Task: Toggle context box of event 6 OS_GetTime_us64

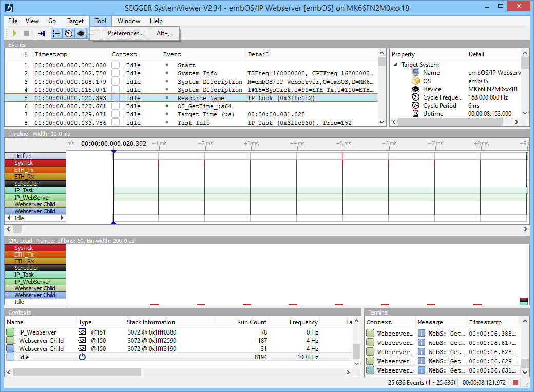Action: (x=116, y=106)
